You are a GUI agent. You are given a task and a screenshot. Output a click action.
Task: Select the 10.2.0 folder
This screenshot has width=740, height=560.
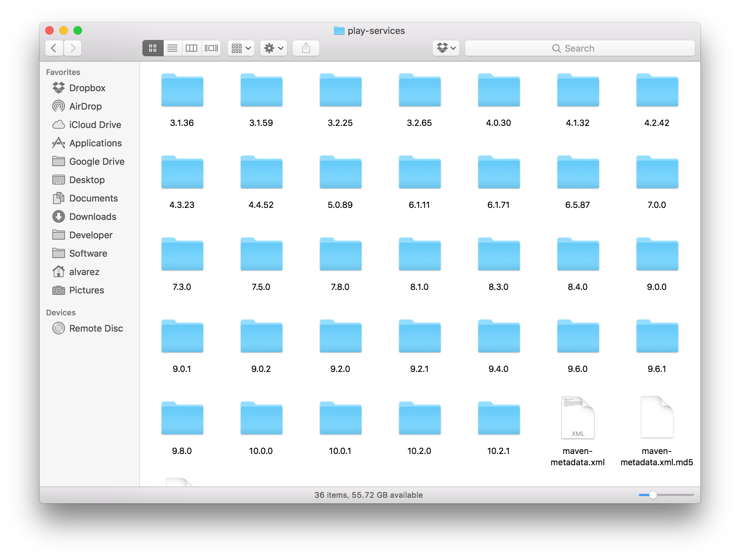tap(420, 418)
